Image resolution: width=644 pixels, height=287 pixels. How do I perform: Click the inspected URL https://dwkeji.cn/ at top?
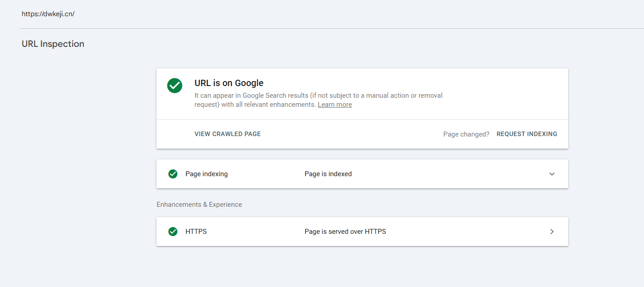48,14
